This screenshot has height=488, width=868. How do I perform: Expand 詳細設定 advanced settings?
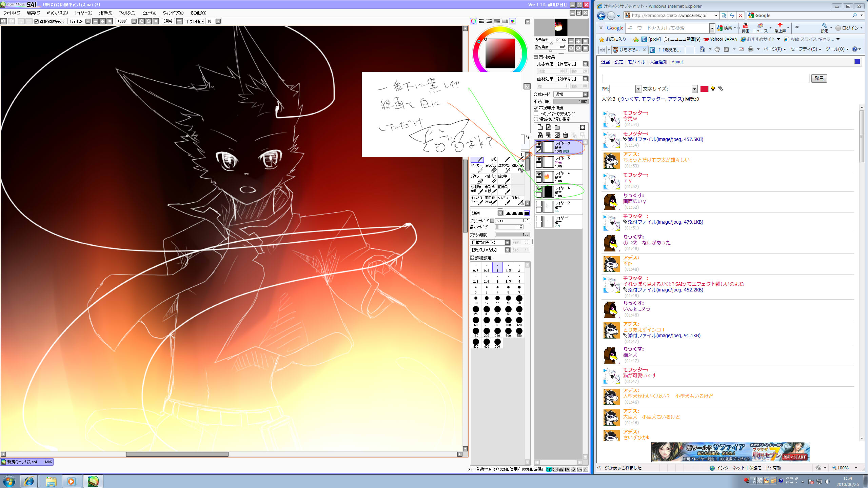472,258
